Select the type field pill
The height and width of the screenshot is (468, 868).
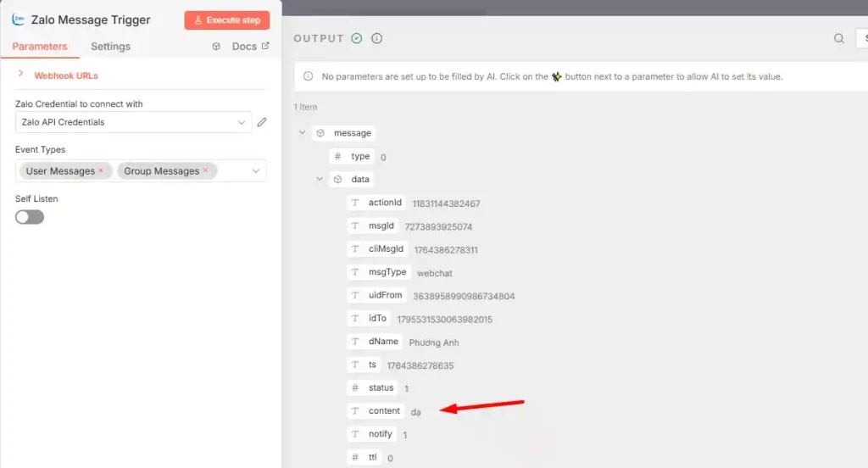(352, 156)
